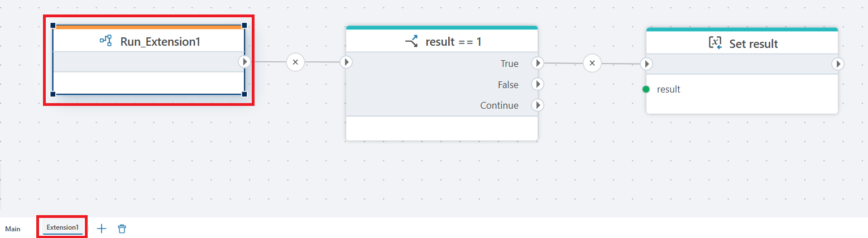
Task: Click the green result variable dot
Action: (646, 89)
